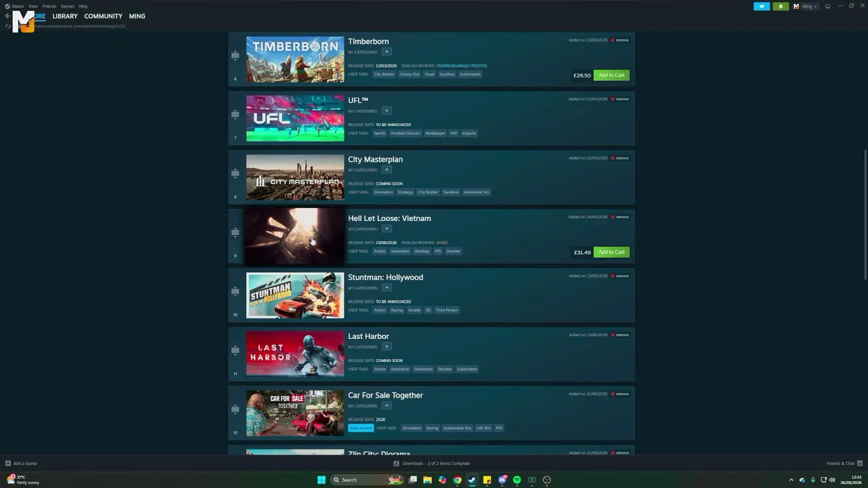Grab the reorder handle for City Masterplan

(235, 174)
